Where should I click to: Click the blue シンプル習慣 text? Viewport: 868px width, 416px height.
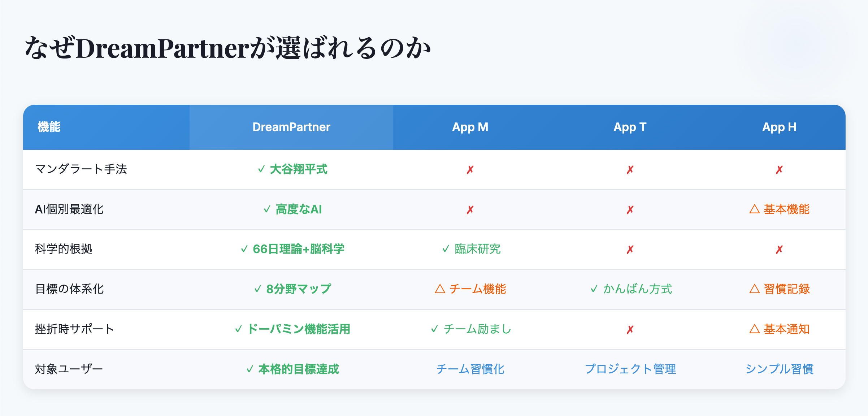(779, 369)
